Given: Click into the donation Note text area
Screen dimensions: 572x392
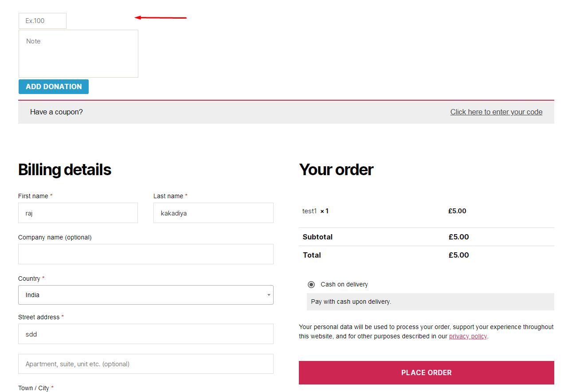Looking at the screenshot, I should point(78,54).
